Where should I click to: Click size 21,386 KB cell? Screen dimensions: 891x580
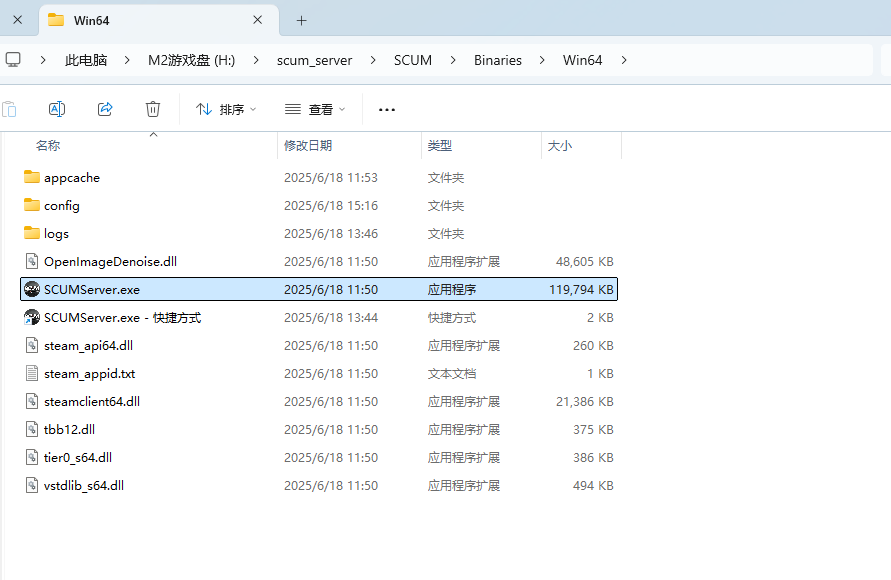tap(585, 402)
